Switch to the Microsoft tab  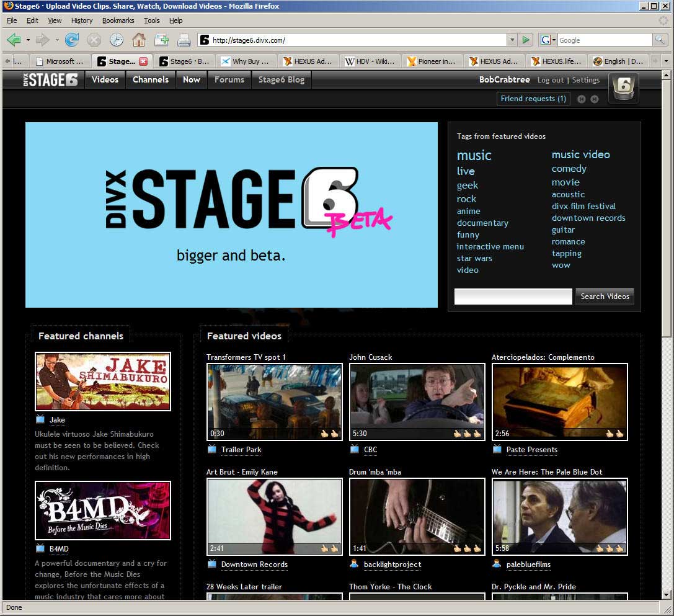[x=61, y=61]
